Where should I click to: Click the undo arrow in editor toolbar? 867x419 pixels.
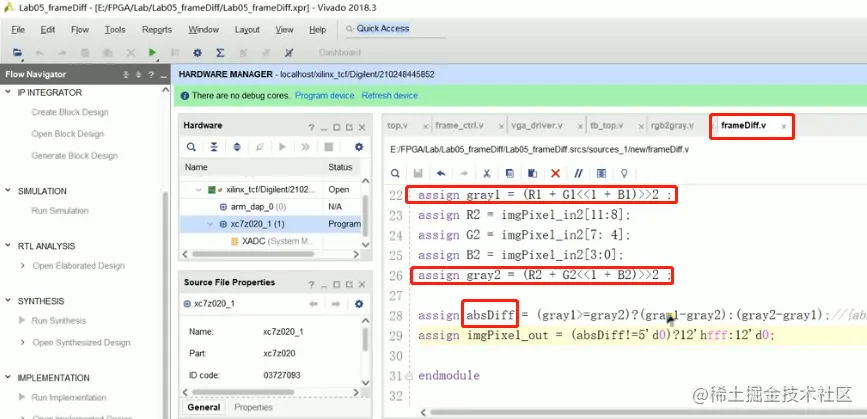tap(441, 174)
